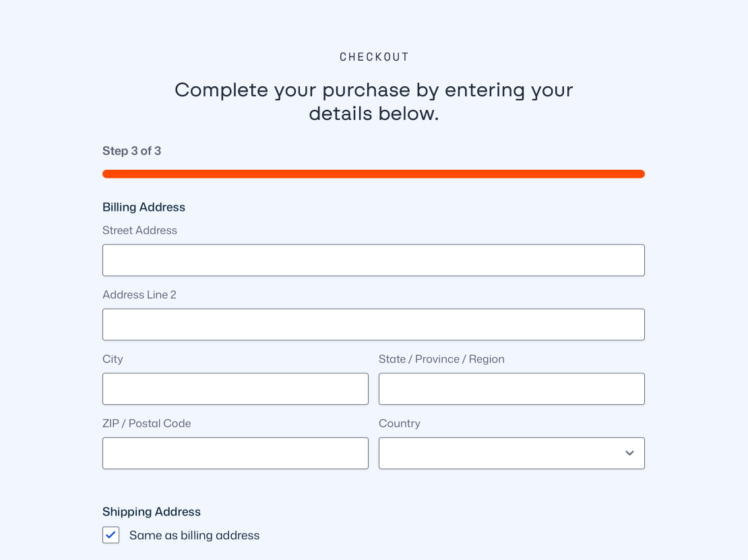748x560 pixels.
Task: Click the "ZIP / Postal Code" label
Action: point(146,423)
